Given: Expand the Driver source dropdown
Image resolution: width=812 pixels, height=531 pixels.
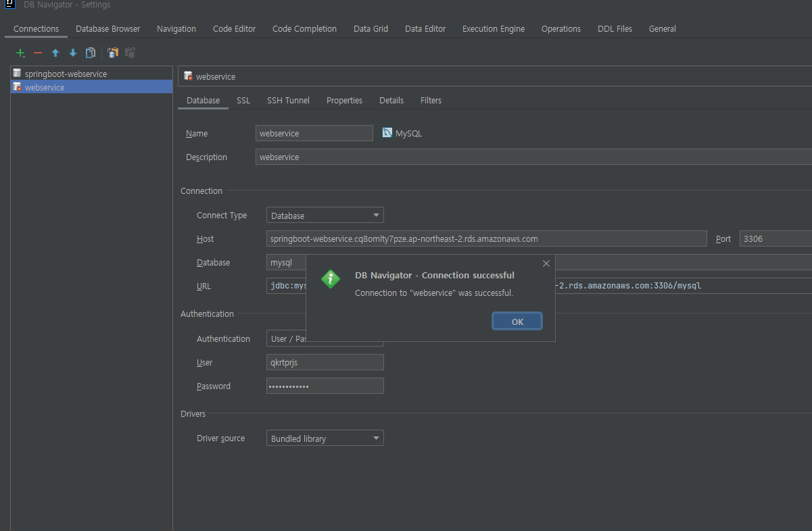Looking at the screenshot, I should pos(325,438).
